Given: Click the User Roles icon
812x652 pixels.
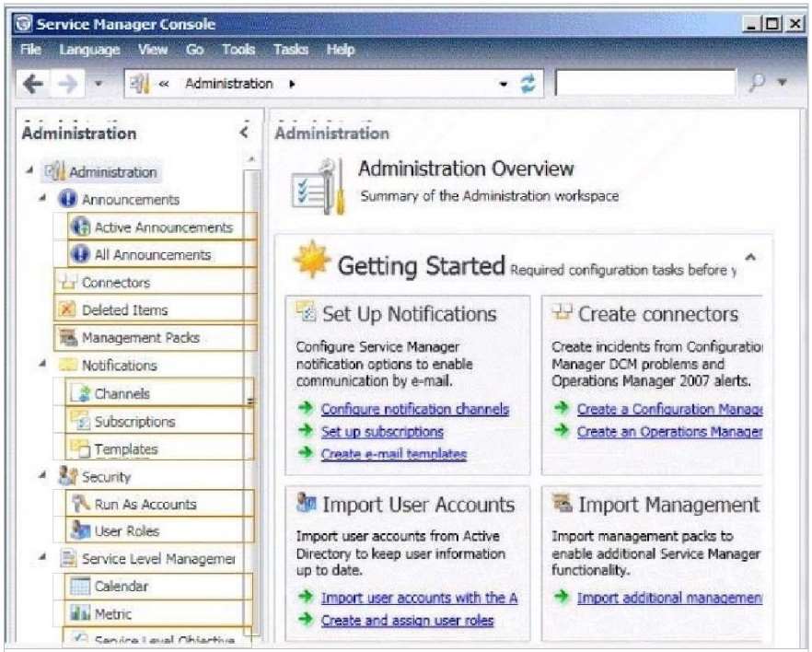Looking at the screenshot, I should pyautogui.click(x=81, y=530).
